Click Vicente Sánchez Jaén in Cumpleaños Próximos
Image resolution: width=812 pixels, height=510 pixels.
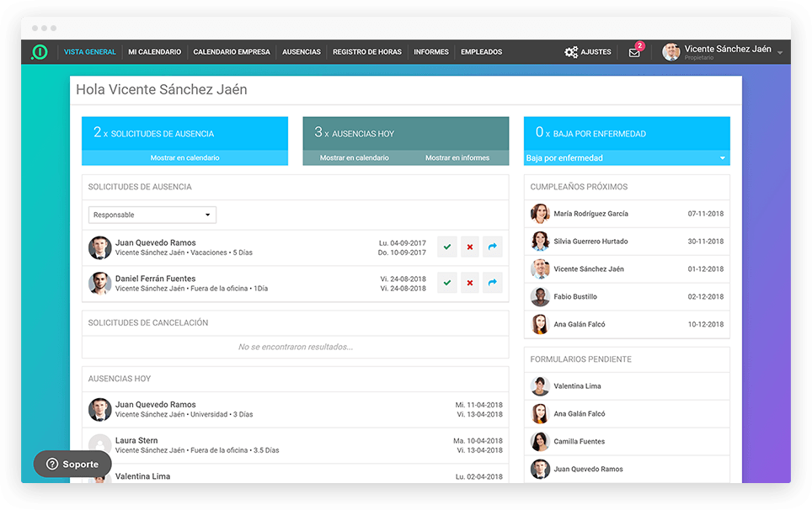589,269
